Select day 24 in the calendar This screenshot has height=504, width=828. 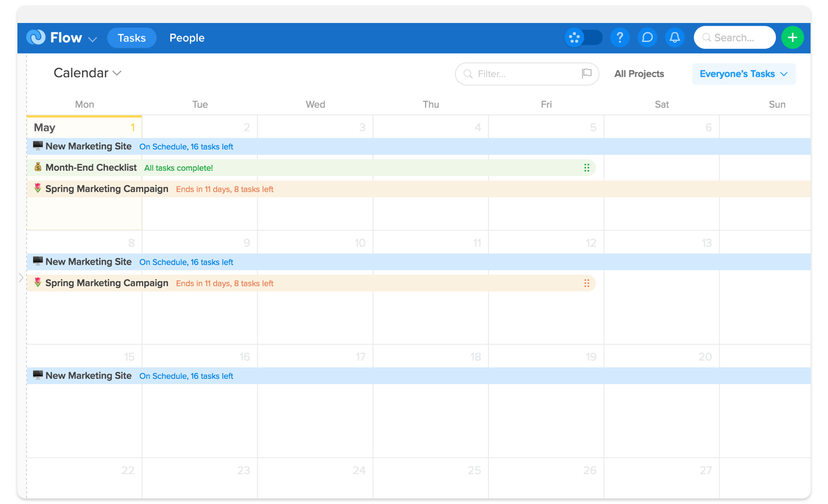tap(315, 478)
